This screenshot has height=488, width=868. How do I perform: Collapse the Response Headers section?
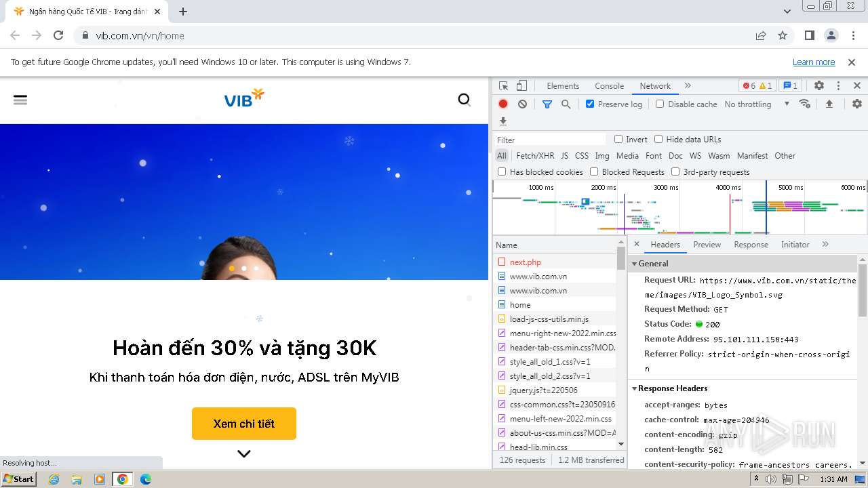635,388
